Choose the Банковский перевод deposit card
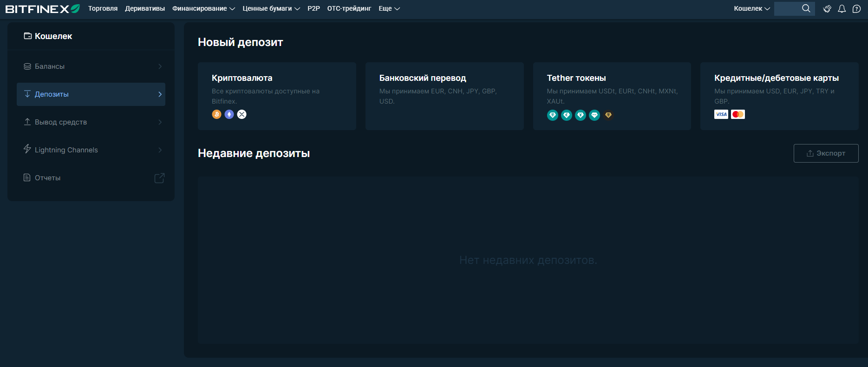Viewport: 868px width, 367px height. (444, 96)
